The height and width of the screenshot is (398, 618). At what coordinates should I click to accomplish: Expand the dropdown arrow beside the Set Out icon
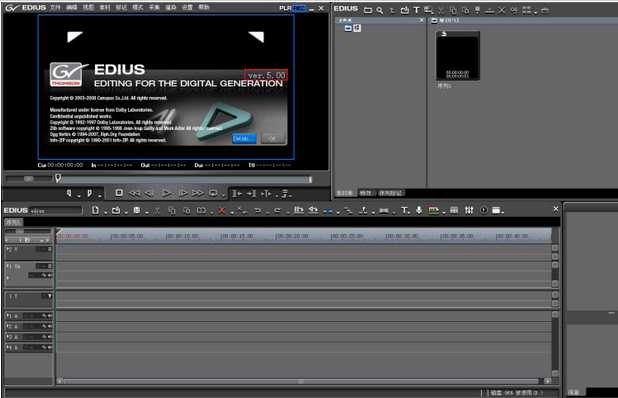(x=100, y=195)
